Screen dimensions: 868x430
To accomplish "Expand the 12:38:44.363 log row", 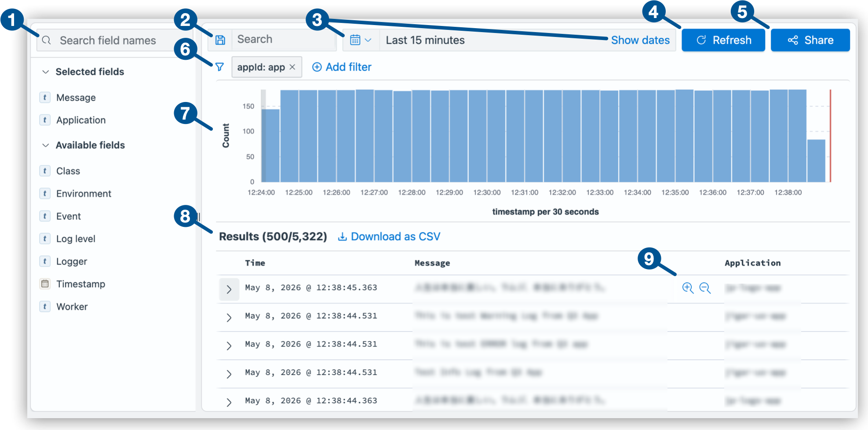I will (x=229, y=402).
